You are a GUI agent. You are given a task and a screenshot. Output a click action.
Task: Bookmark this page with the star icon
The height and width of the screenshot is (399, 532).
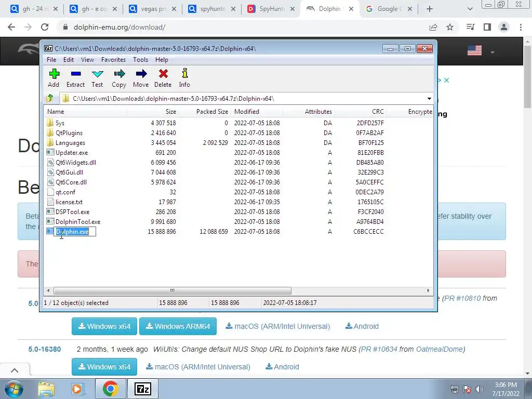(450, 27)
